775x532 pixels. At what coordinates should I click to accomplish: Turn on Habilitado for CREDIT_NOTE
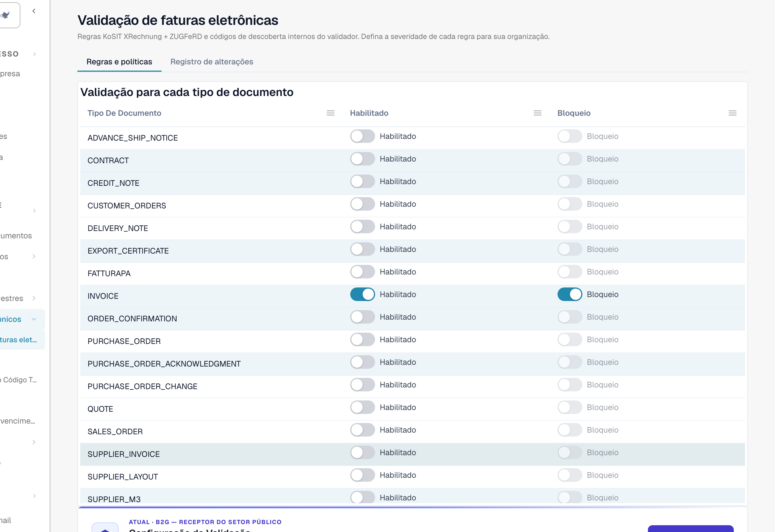[x=362, y=182]
